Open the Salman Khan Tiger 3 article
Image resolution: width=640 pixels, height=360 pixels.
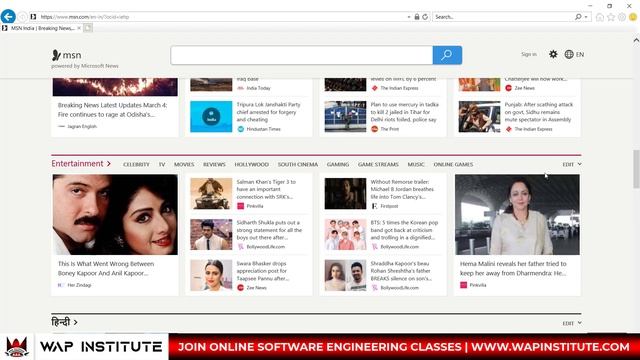266,189
